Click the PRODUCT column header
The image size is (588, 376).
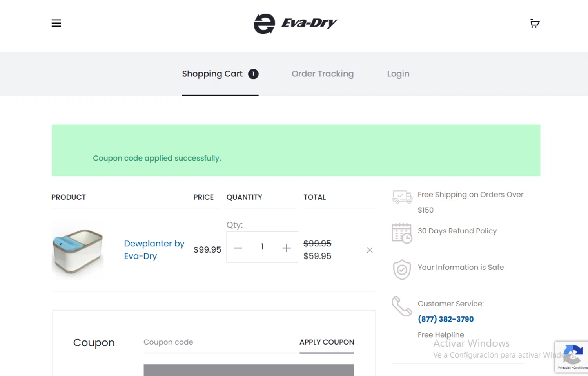69,197
